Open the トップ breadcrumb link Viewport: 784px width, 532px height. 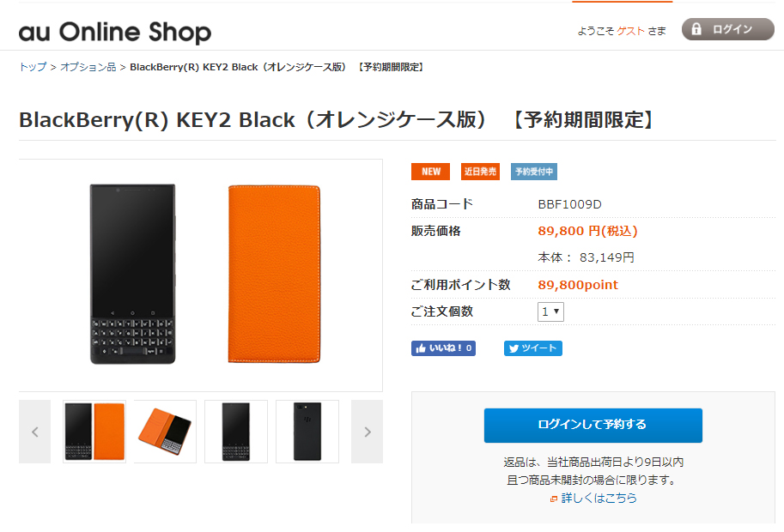(33, 67)
